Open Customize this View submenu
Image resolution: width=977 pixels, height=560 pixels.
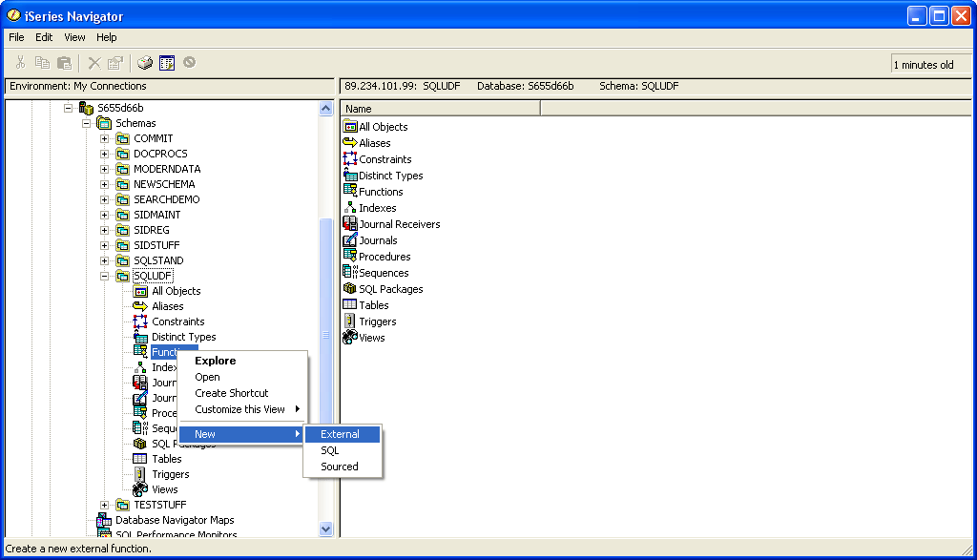pos(243,409)
